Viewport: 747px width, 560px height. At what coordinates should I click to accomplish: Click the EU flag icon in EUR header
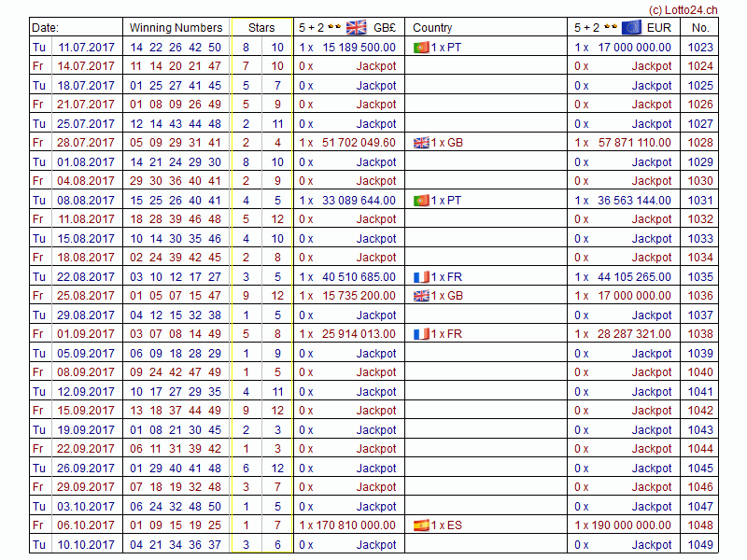pyautogui.click(x=631, y=28)
